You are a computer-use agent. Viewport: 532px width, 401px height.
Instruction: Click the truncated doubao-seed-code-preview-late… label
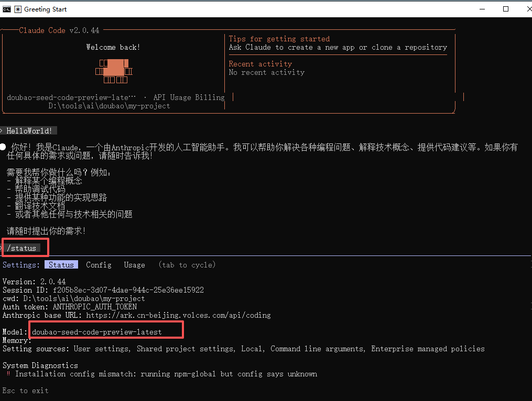click(71, 97)
